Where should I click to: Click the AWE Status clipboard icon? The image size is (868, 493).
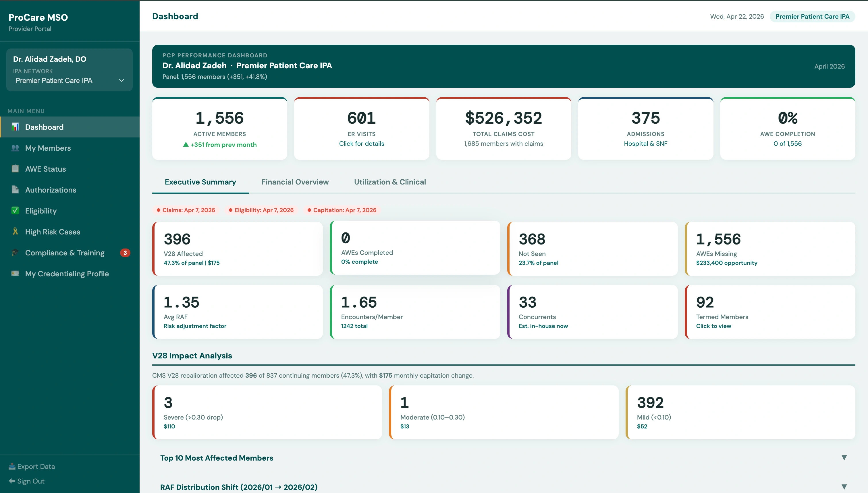15,169
